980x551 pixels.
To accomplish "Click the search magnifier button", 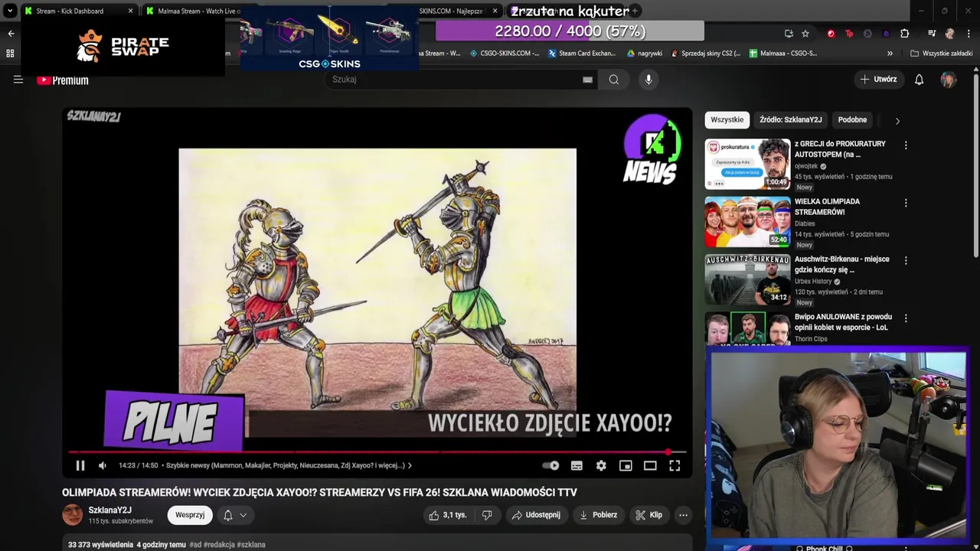I will tap(614, 80).
